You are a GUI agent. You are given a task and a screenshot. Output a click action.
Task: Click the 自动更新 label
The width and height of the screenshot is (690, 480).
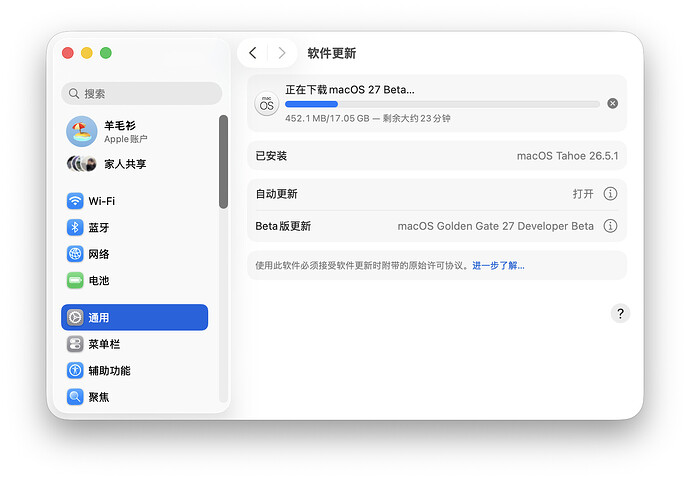(x=276, y=194)
